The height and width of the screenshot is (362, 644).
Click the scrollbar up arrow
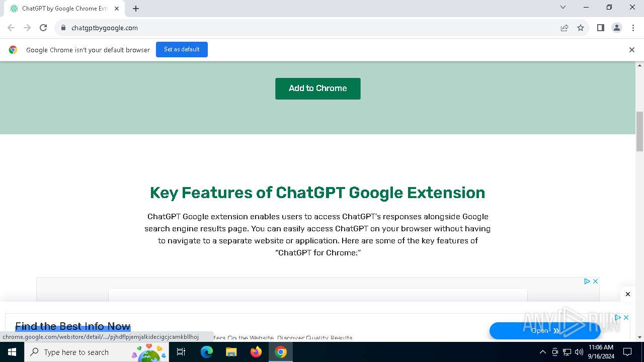[640, 65]
